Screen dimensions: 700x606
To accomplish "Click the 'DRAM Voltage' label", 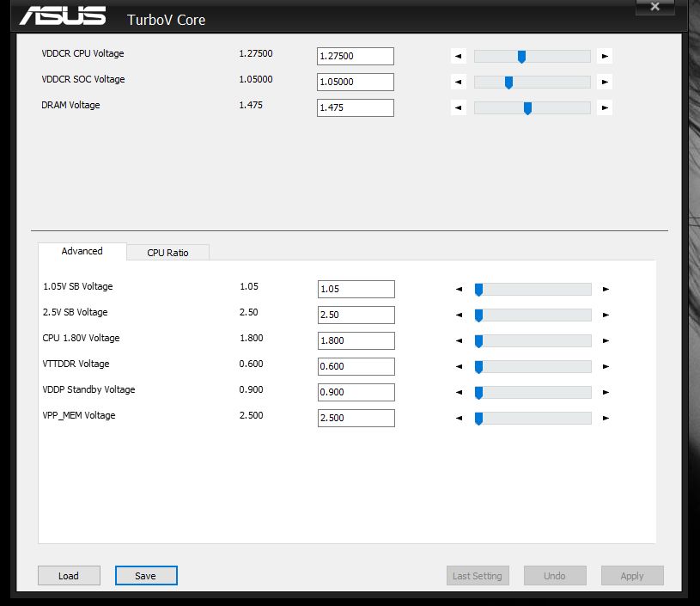I will pos(70,106).
